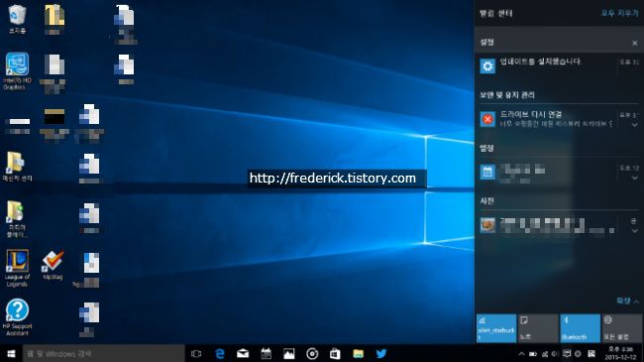Click the photo thumbnail in 사진 notification

pos(487,225)
